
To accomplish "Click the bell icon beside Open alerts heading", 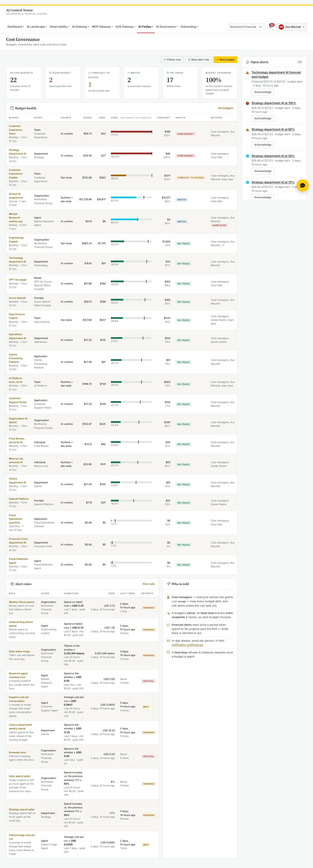I will [x=248, y=62].
